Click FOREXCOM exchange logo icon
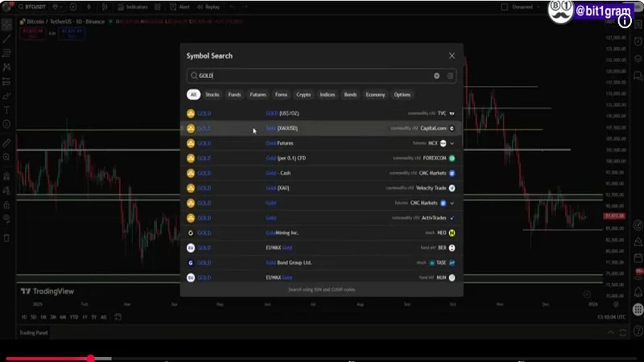644x362 pixels. coord(452,158)
